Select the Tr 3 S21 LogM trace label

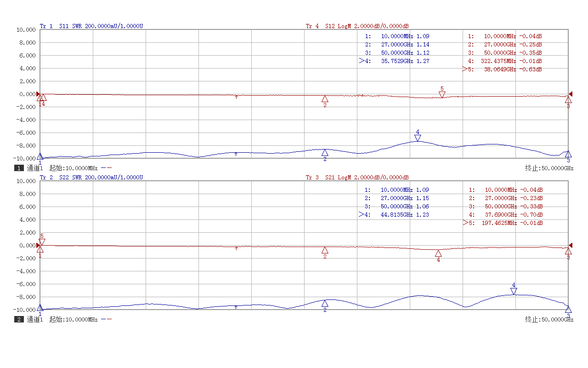pos(357,178)
